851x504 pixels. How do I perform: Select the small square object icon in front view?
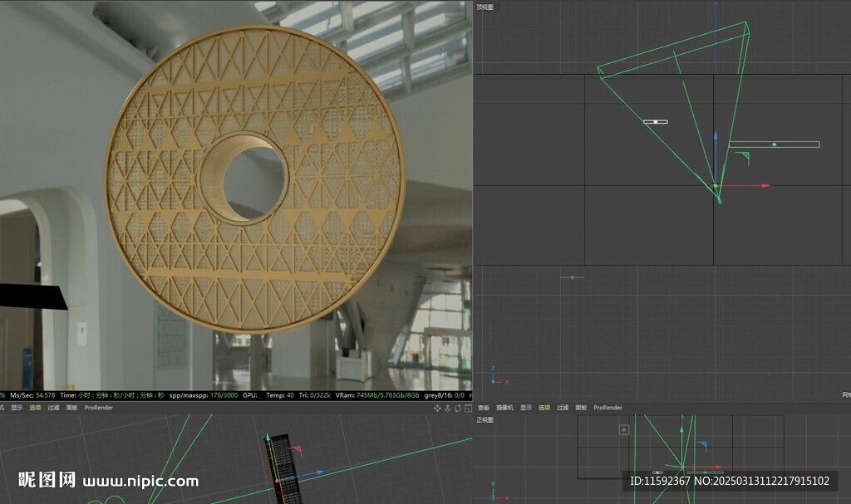pyautogui.click(x=623, y=429)
